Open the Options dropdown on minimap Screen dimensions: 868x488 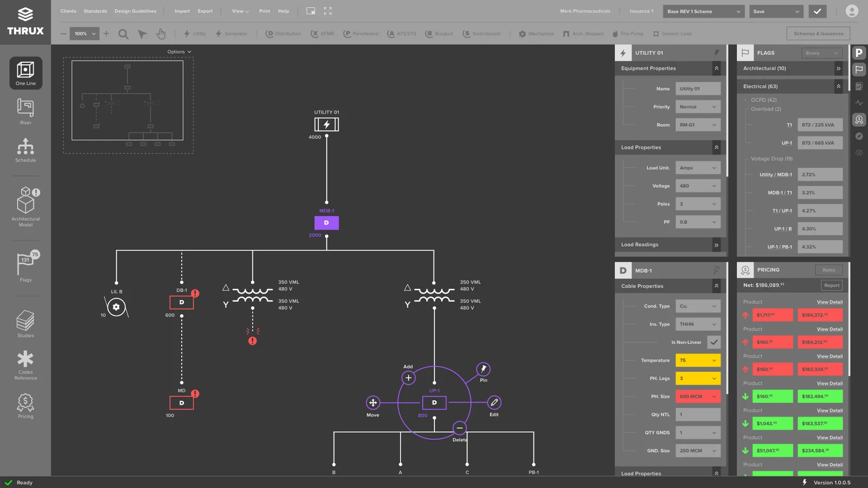pos(179,52)
